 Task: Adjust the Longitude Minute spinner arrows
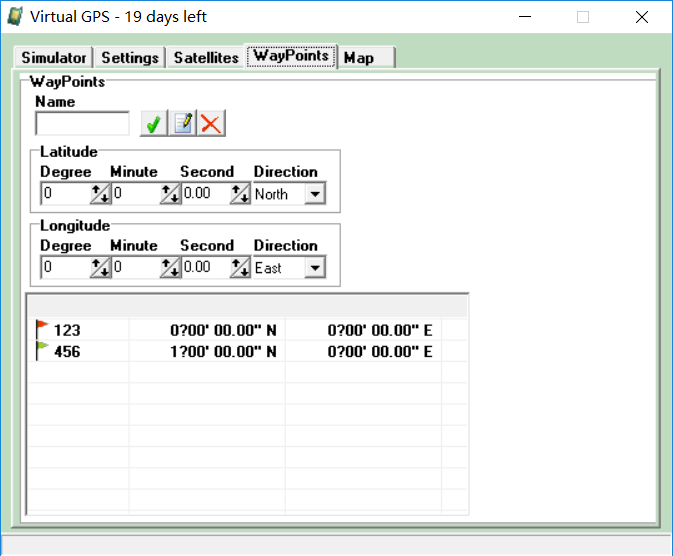click(x=170, y=267)
